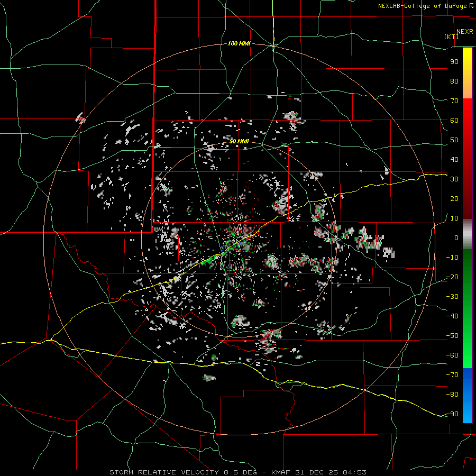This screenshot has height=476, width=476.
Task: Click the Storm Relative Velocity caption text
Action: point(237,472)
